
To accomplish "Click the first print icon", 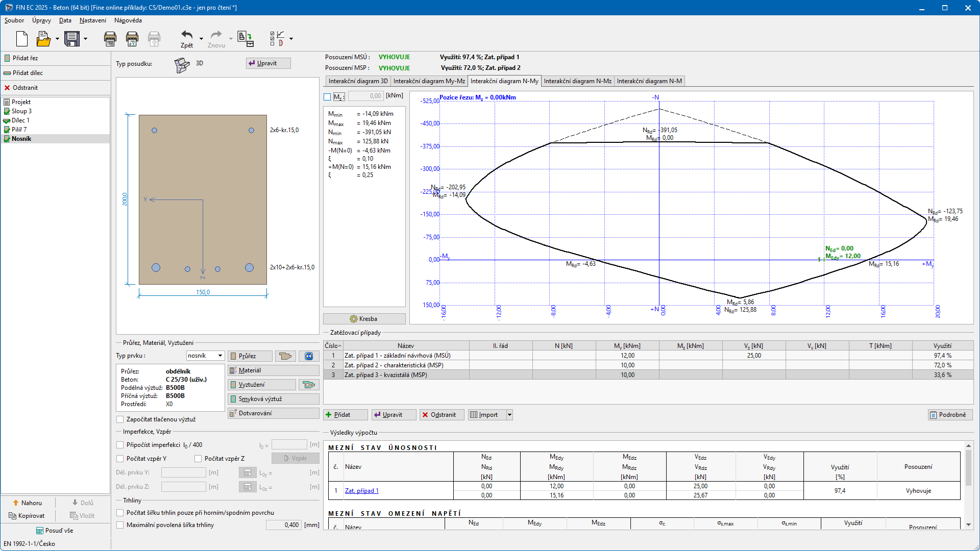I will click(x=110, y=39).
